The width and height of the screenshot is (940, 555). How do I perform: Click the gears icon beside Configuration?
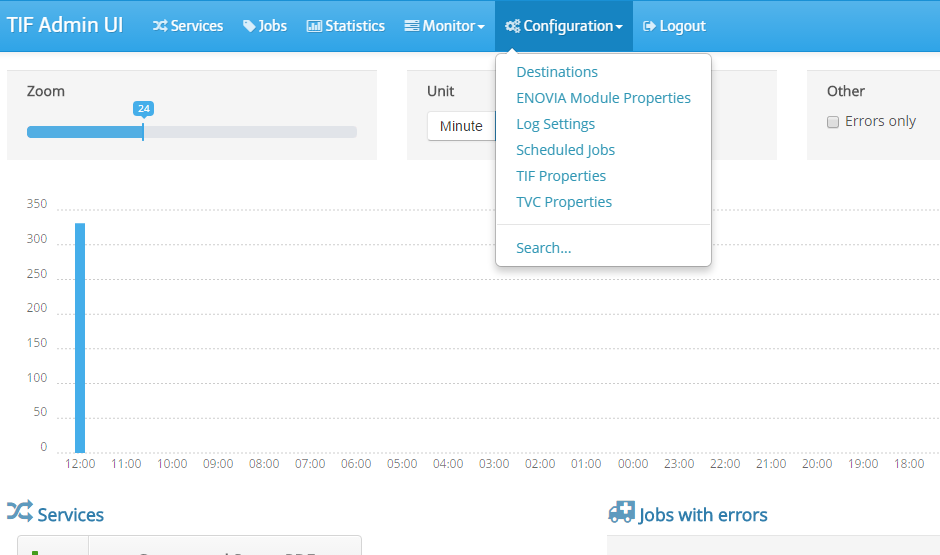(512, 26)
